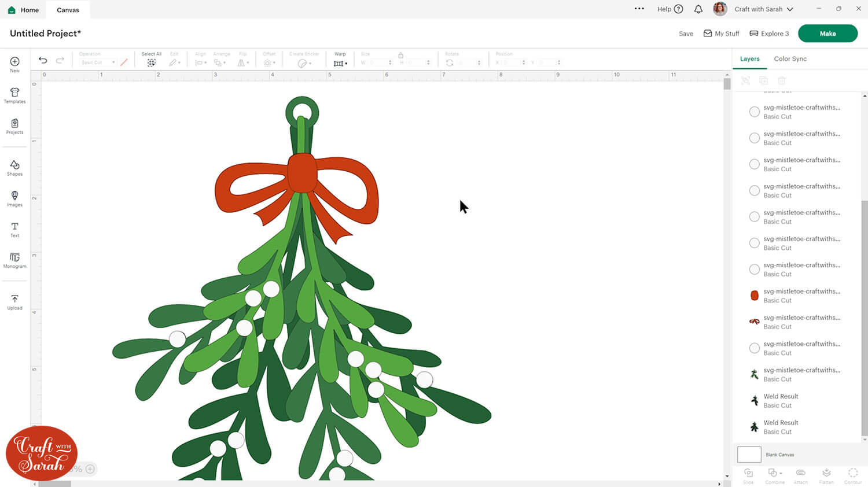
Task: Open the Help menu
Action: 670,9
